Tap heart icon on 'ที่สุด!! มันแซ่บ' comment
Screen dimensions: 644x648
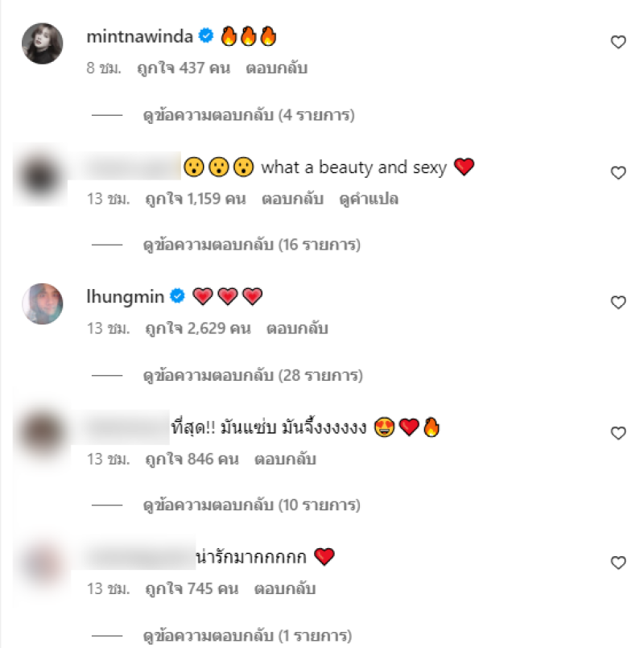coord(618,433)
